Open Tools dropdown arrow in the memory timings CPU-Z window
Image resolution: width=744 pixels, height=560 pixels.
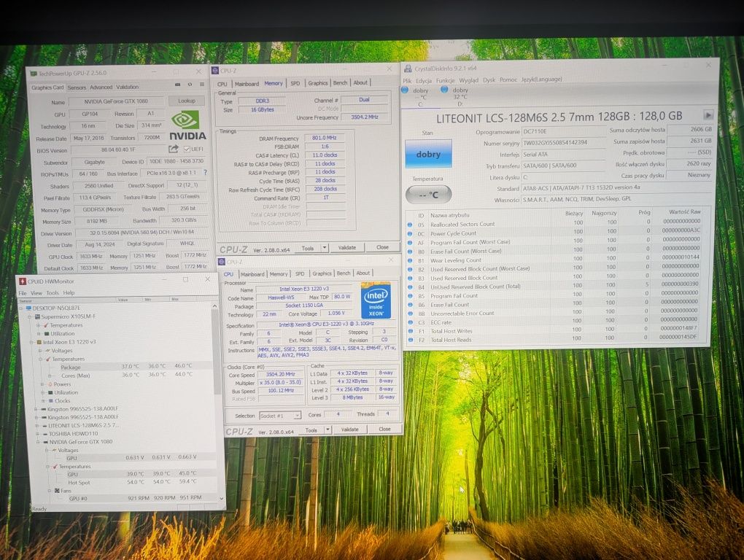tap(325, 247)
